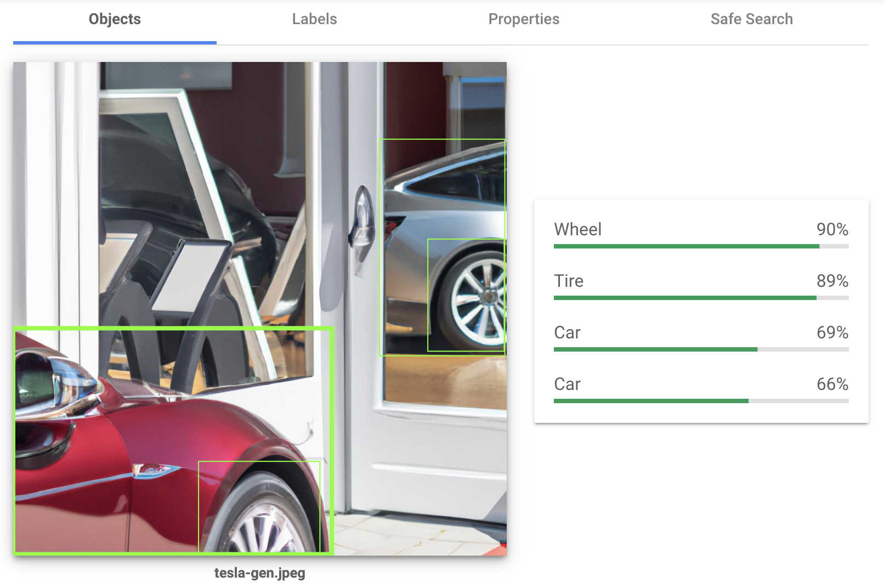The image size is (884, 588).
Task: Click the tesla-gen.jpeg file name
Action: pos(259,573)
